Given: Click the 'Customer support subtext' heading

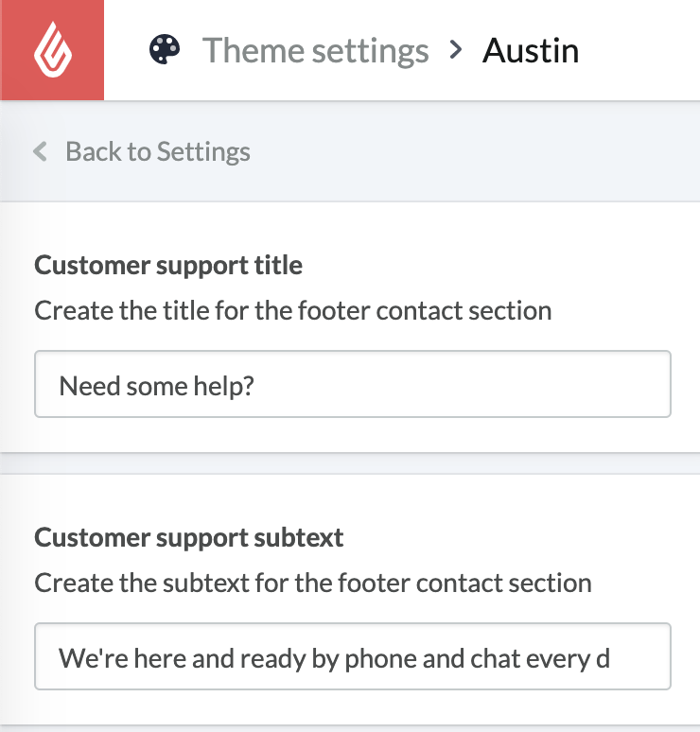Looking at the screenshot, I should click(189, 538).
